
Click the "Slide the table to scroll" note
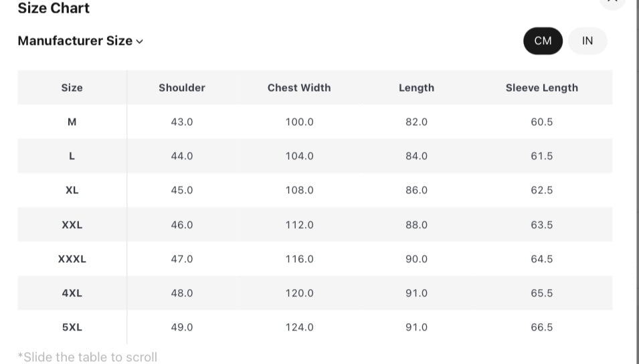click(x=88, y=357)
